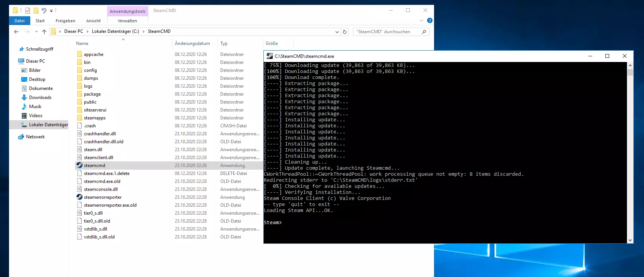
Task: Switch to the Freigeben ribbon tab
Action: (x=65, y=21)
